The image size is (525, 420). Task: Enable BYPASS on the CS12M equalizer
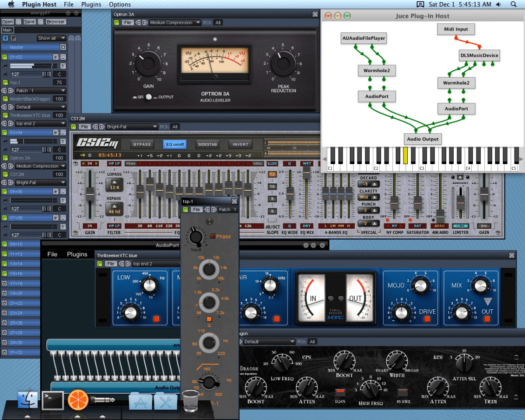tap(141, 144)
